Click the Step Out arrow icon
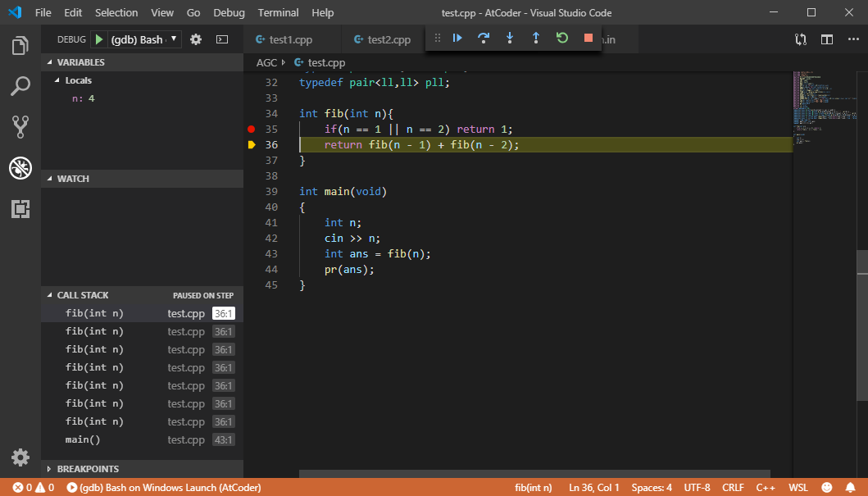Image resolution: width=868 pixels, height=496 pixels. 536,38
